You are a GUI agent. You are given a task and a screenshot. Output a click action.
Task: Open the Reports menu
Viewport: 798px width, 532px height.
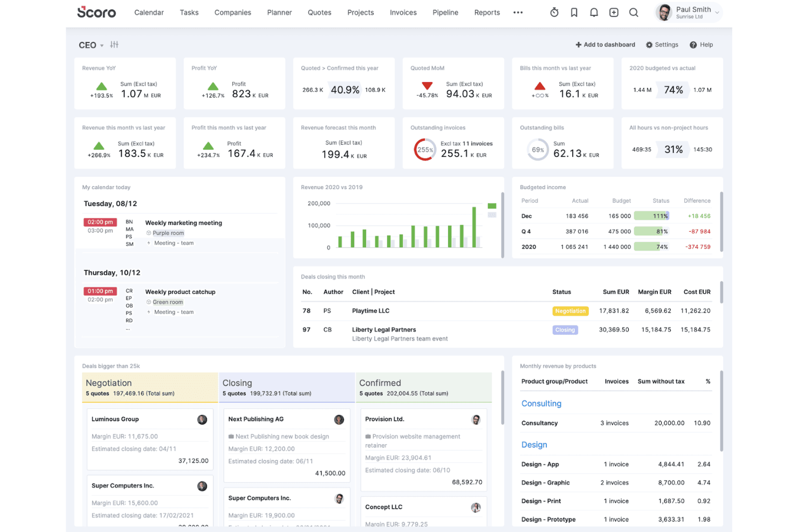(x=487, y=12)
